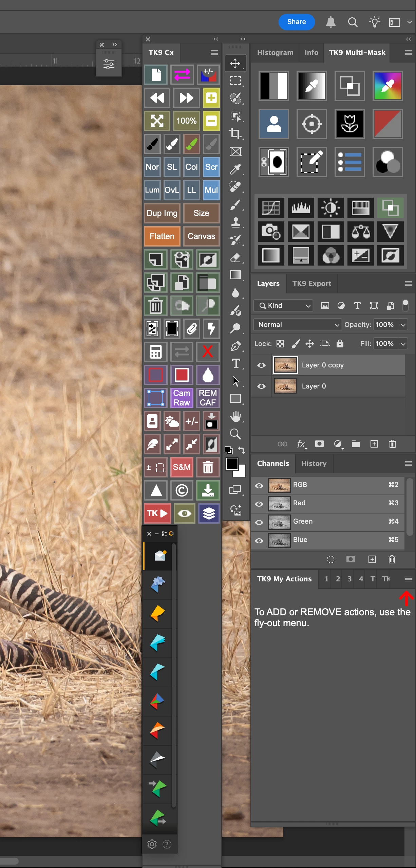Select the Dodge tool

235,328
